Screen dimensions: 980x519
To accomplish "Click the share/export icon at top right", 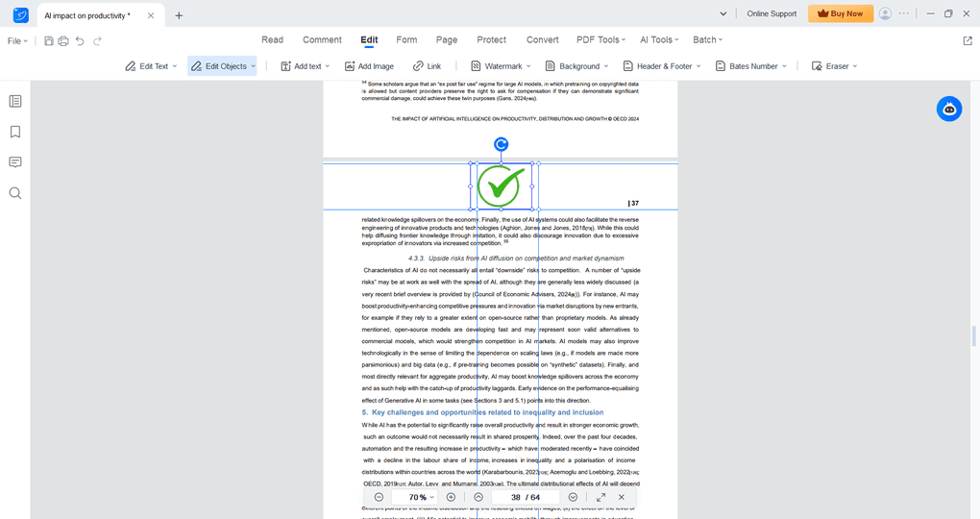I will pos(968,40).
